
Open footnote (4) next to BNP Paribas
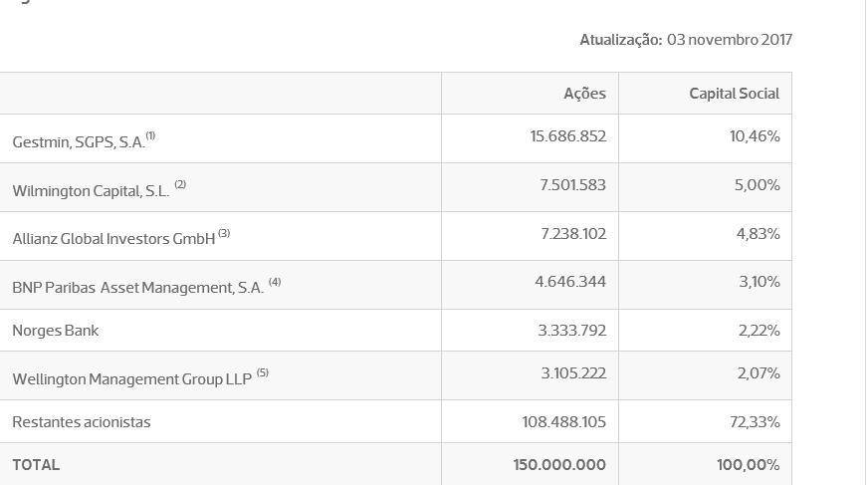pyautogui.click(x=275, y=282)
